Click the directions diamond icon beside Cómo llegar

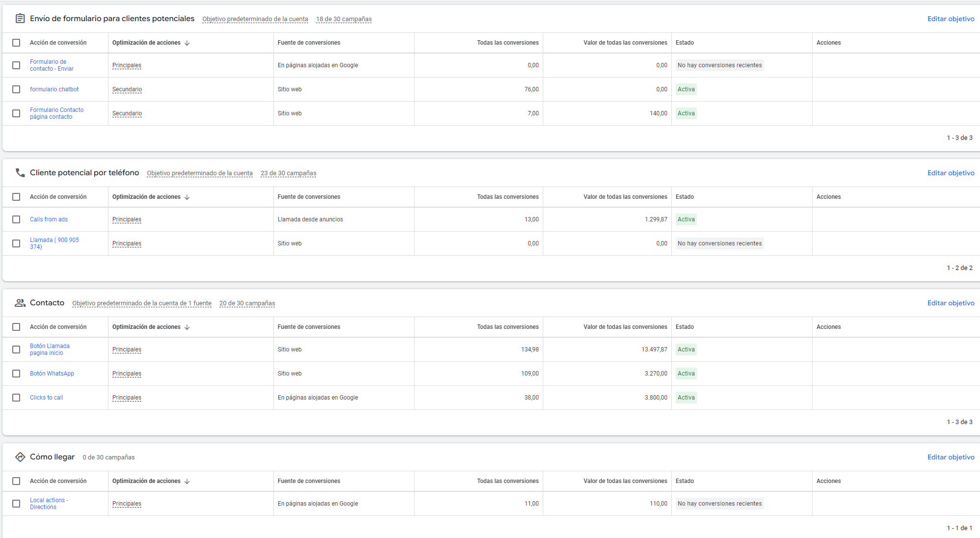click(x=20, y=457)
